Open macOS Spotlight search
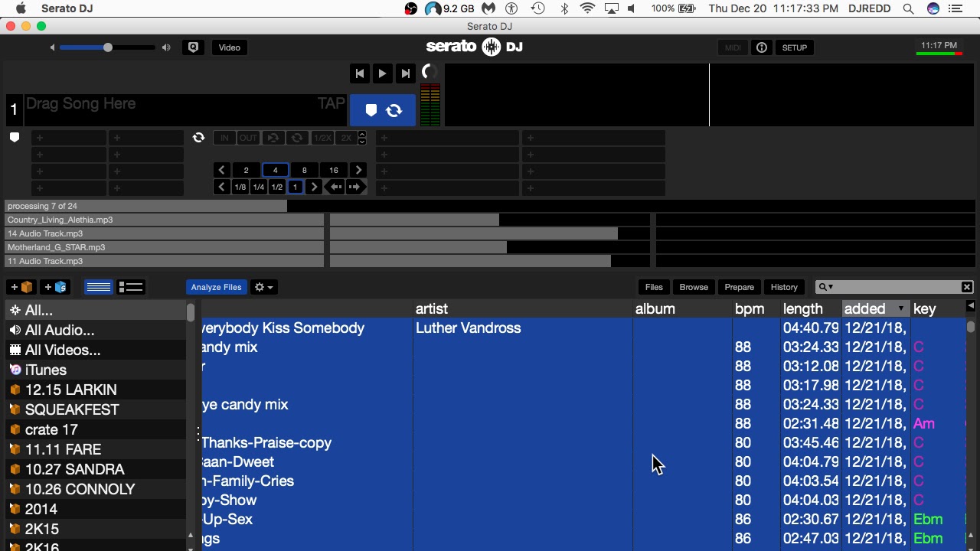 pyautogui.click(x=908, y=8)
